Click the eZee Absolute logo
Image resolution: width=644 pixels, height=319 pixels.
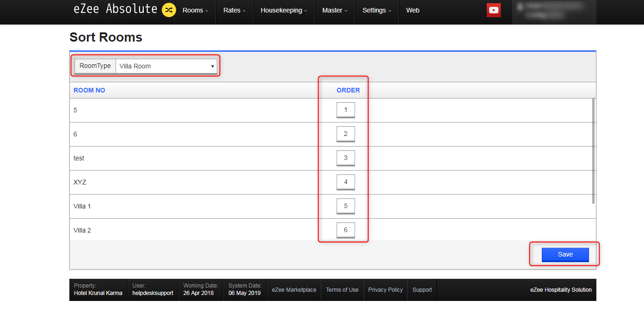click(116, 9)
